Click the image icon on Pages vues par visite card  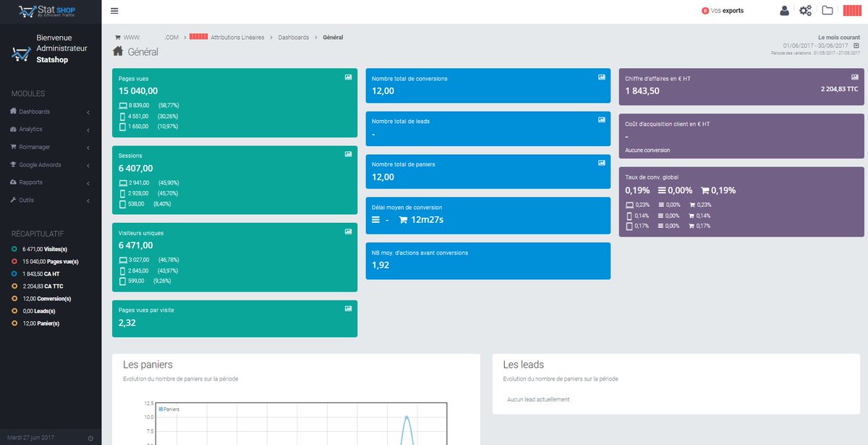click(x=349, y=308)
